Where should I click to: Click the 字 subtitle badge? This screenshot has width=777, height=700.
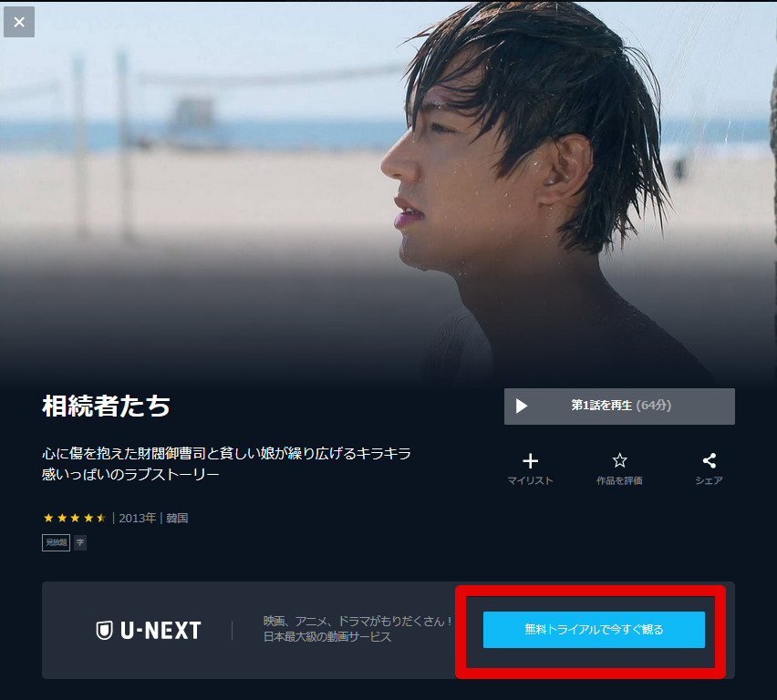80,542
